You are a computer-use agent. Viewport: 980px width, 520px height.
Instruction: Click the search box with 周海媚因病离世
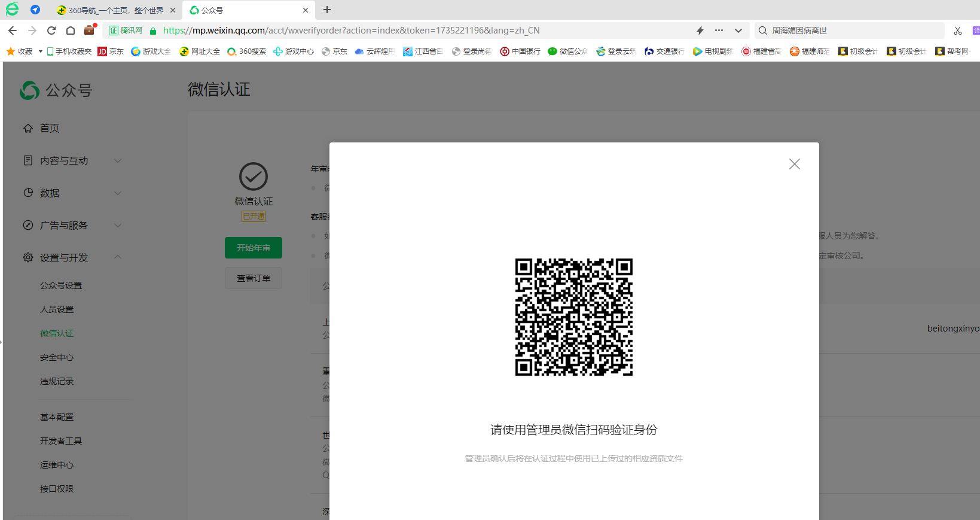(x=849, y=31)
